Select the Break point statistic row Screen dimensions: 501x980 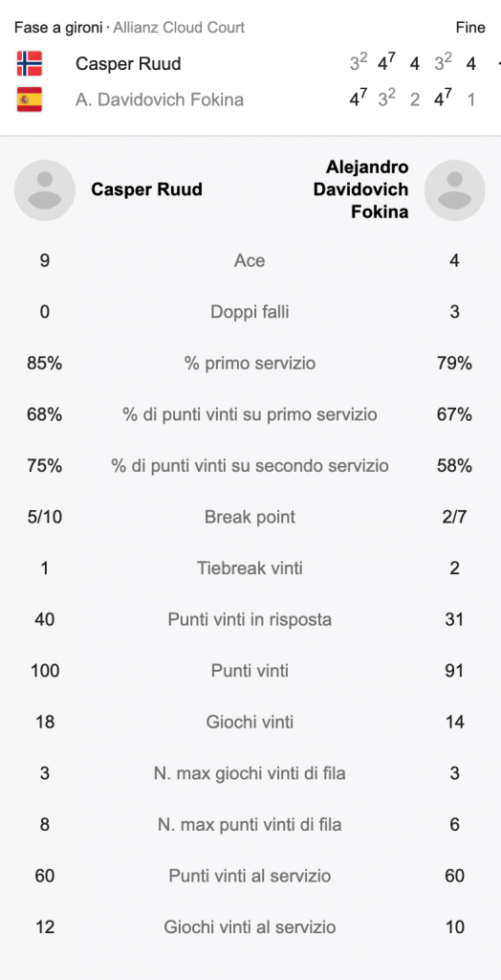tap(250, 517)
